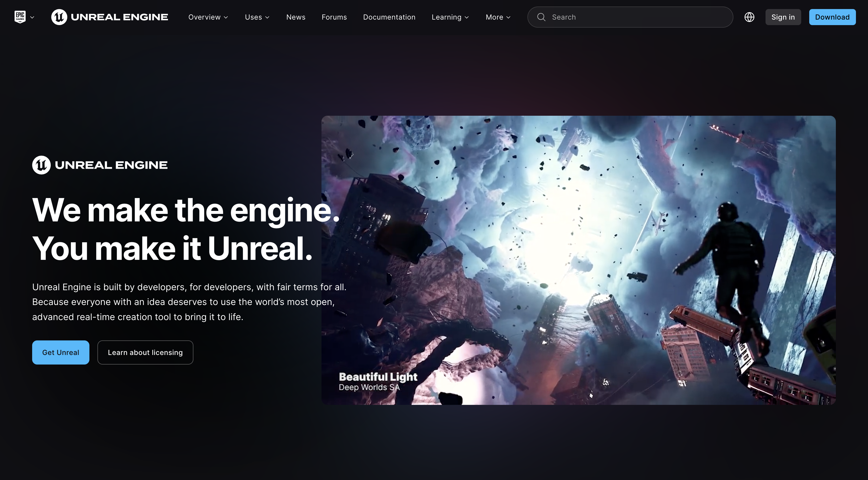Screen dimensions: 868x480
Task: Click the Unreal Engine logo in hero
Action: tap(100, 165)
